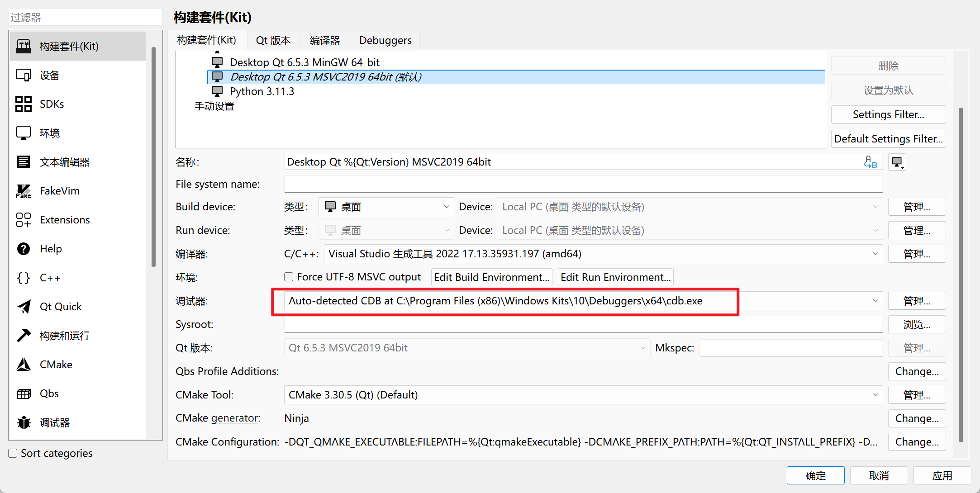Image resolution: width=980 pixels, height=493 pixels.
Task: Expand the debugger selection dropdown
Action: (x=874, y=301)
